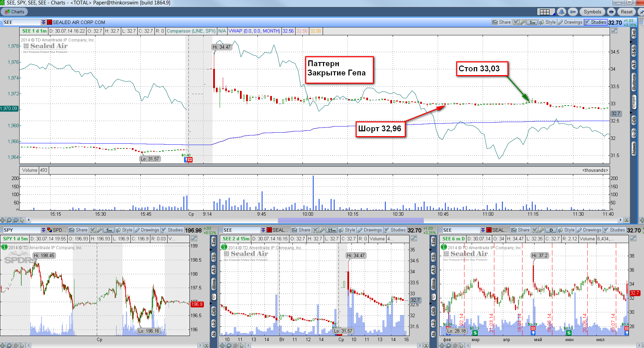Toggle the SEE daily chart price scale icon
The height and width of the screenshot is (348, 644).
[633, 239]
